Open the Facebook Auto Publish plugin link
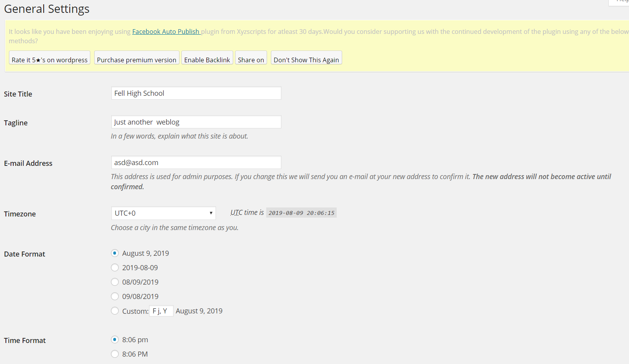The image size is (629, 364). click(x=166, y=32)
